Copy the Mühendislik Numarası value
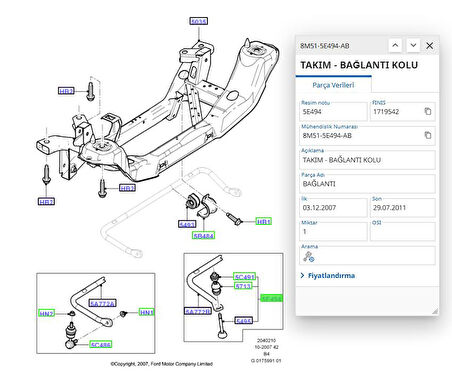 [x=428, y=135]
